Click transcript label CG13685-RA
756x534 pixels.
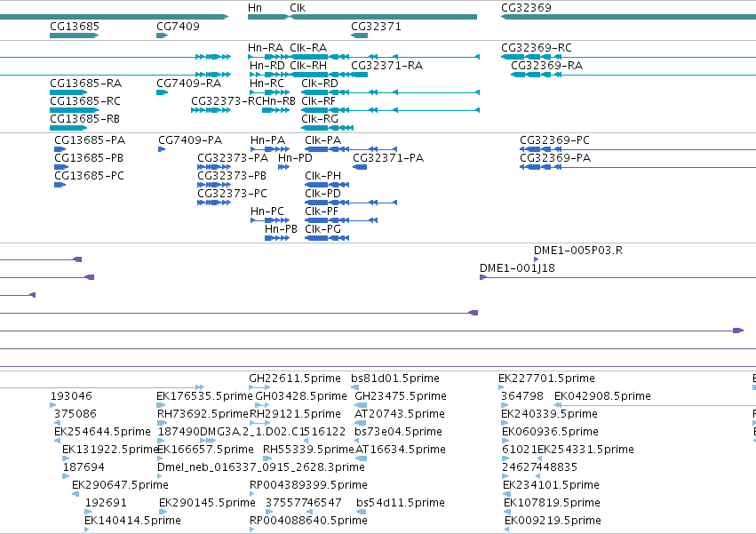click(86, 84)
